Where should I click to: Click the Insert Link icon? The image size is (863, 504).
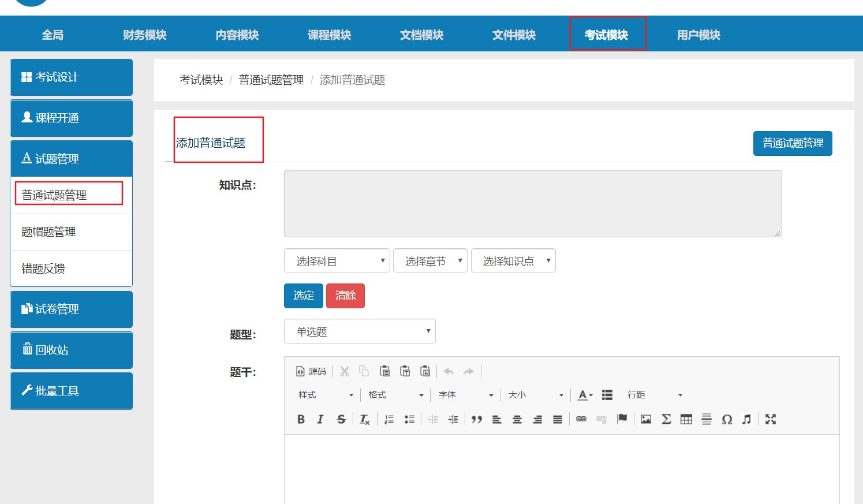(581, 419)
